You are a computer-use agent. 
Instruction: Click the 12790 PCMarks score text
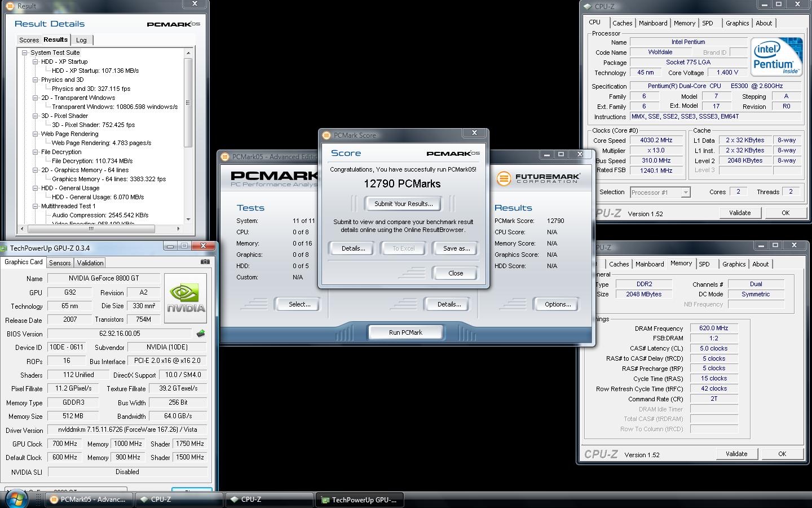tap(402, 183)
